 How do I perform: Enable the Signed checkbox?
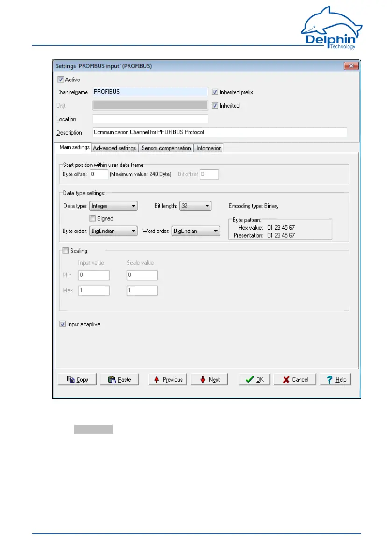pos(93,218)
